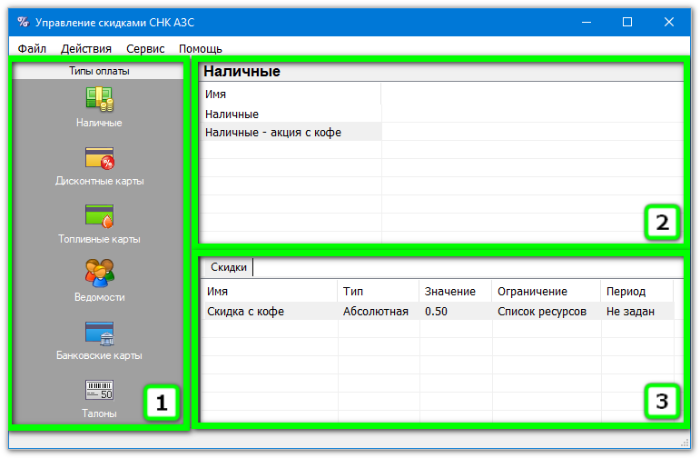Open the Действия menu
The height and width of the screenshot is (458, 700).
coord(86,48)
